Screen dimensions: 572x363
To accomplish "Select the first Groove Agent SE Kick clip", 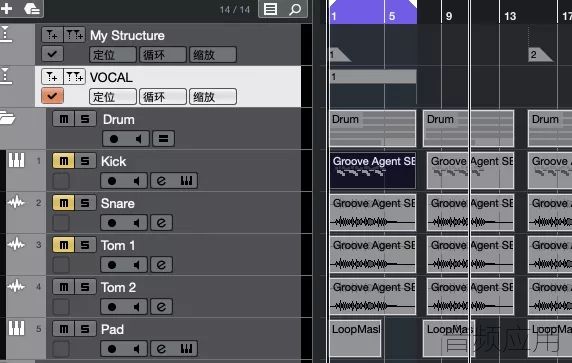I will coord(373,170).
